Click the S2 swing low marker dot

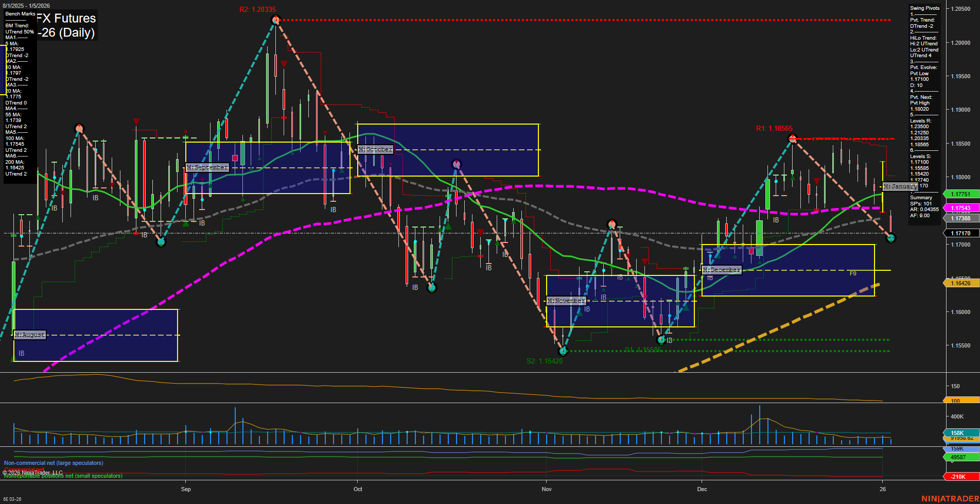[563, 352]
